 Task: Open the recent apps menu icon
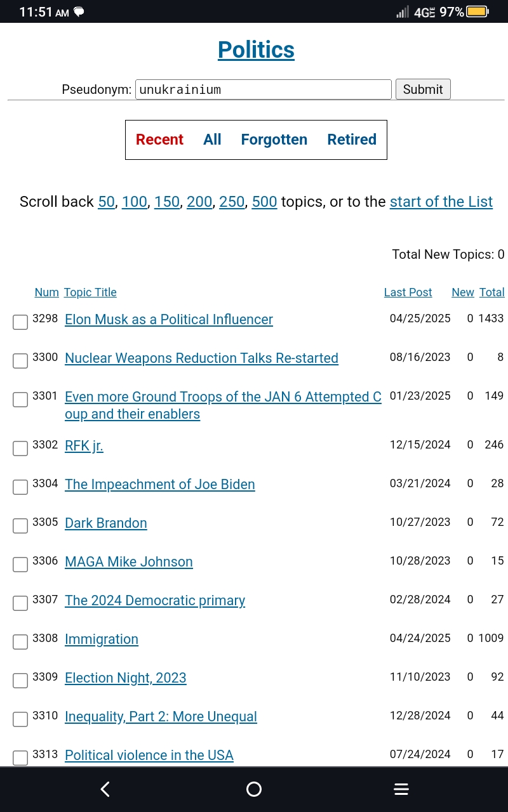pos(401,789)
